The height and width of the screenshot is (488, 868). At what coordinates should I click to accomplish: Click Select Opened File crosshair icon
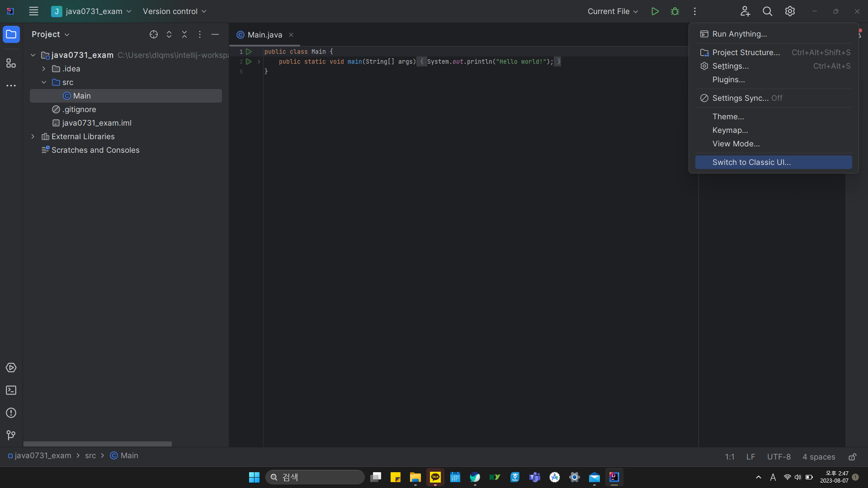coord(154,34)
